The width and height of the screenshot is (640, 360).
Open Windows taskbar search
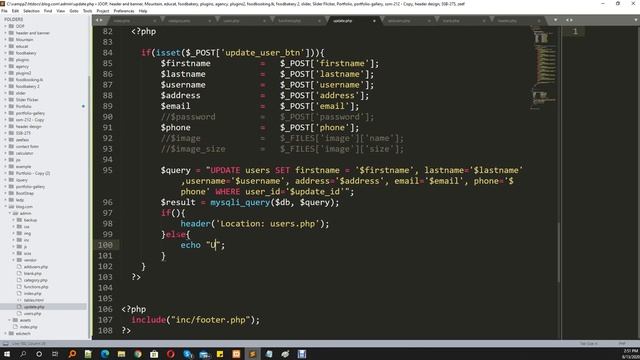pyautogui.click(x=23, y=354)
